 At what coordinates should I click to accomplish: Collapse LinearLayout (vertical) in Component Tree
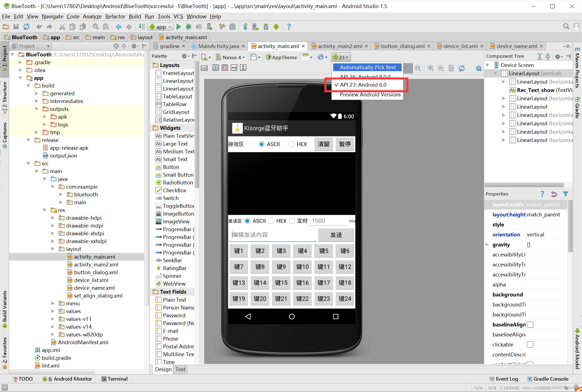click(495, 73)
